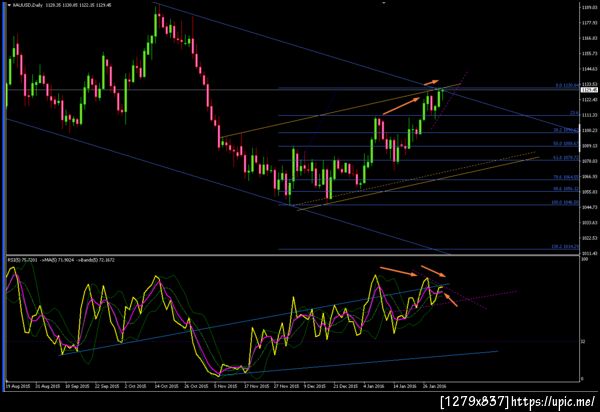The height and width of the screenshot is (412, 600).
Task: Click the 14 Oct 2015 date label
Action: [166, 386]
